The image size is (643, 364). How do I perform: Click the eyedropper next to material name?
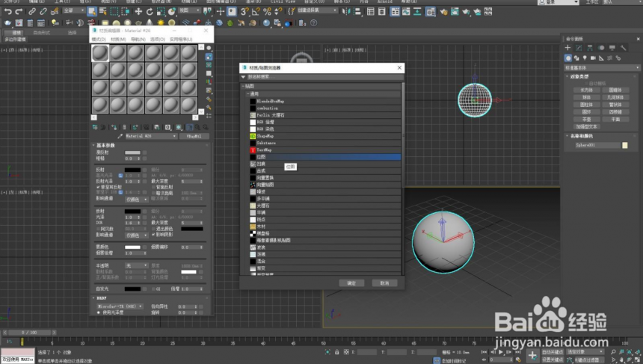[120, 136]
